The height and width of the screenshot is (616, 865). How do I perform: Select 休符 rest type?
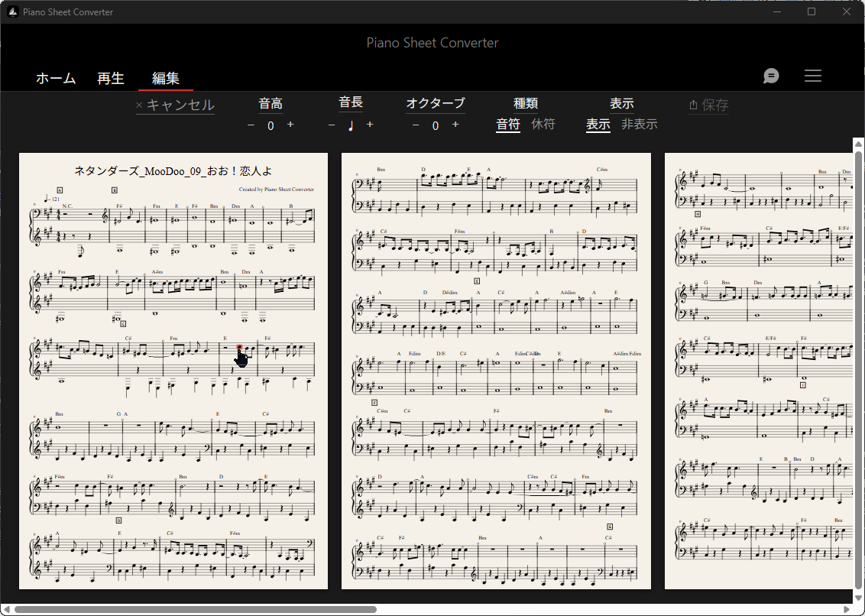pos(543,124)
